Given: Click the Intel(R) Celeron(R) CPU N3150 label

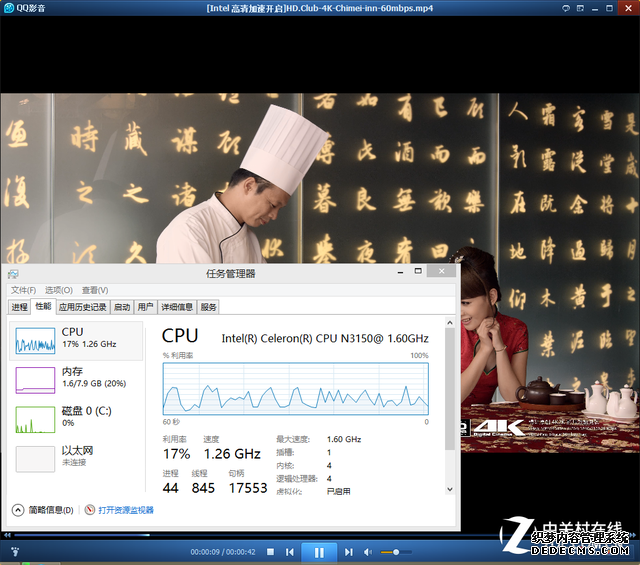Looking at the screenshot, I should (325, 338).
